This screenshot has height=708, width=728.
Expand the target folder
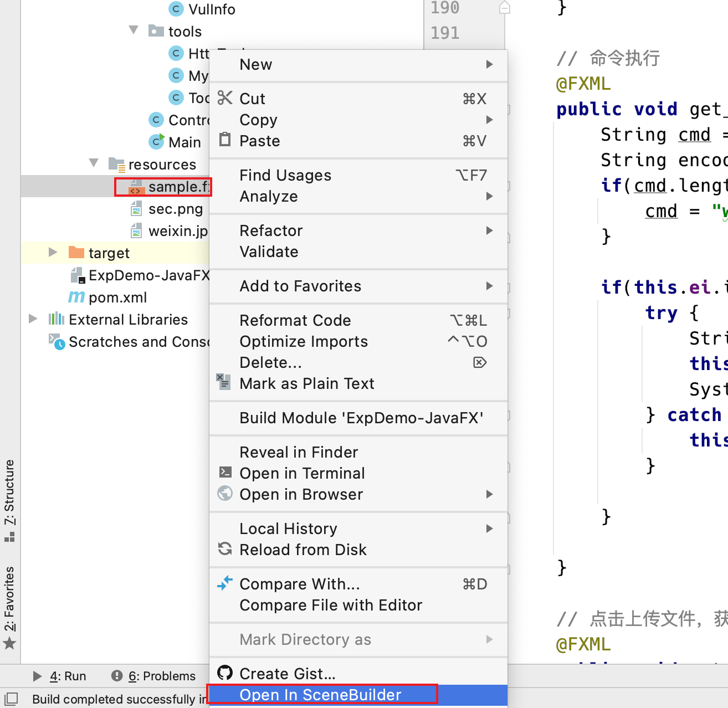[x=53, y=252]
